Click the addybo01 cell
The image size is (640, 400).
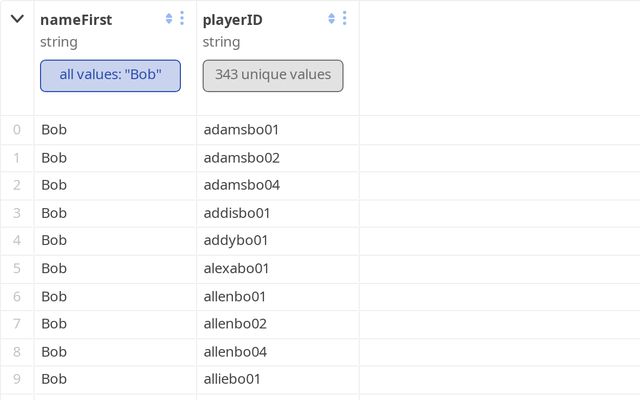pos(235,241)
